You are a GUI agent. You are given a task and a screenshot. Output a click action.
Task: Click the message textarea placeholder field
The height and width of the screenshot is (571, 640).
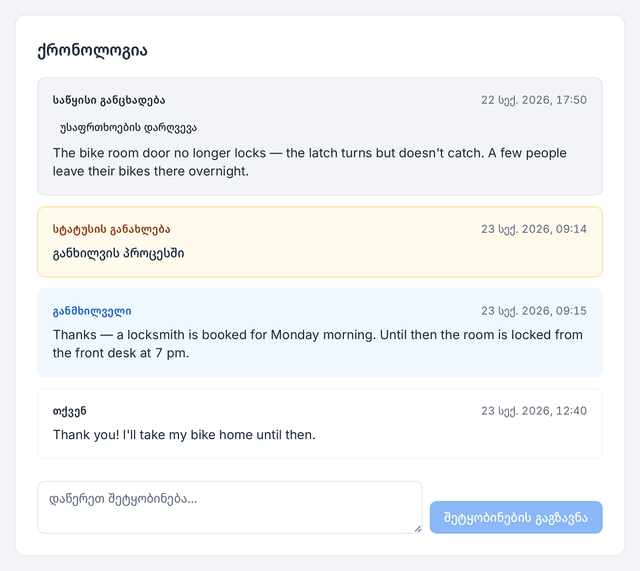click(230, 507)
